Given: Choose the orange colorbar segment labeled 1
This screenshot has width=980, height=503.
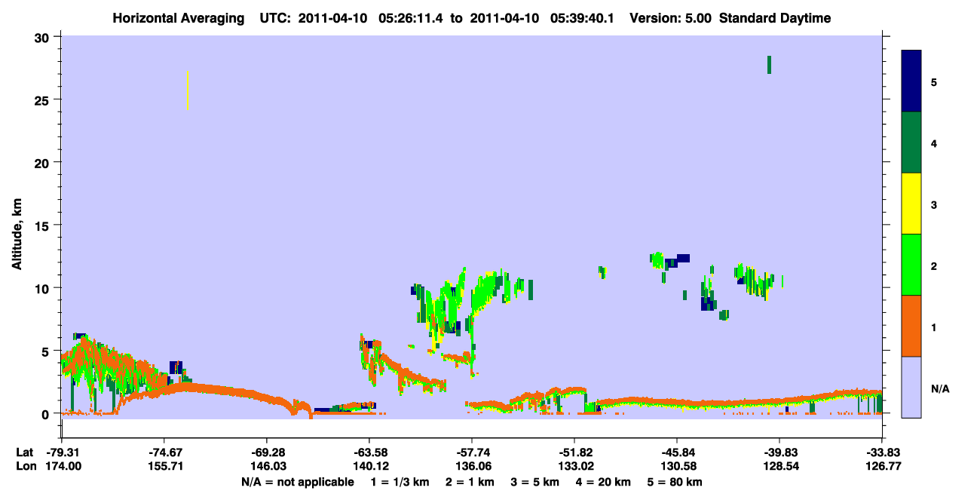Looking at the screenshot, I should coord(911,326).
